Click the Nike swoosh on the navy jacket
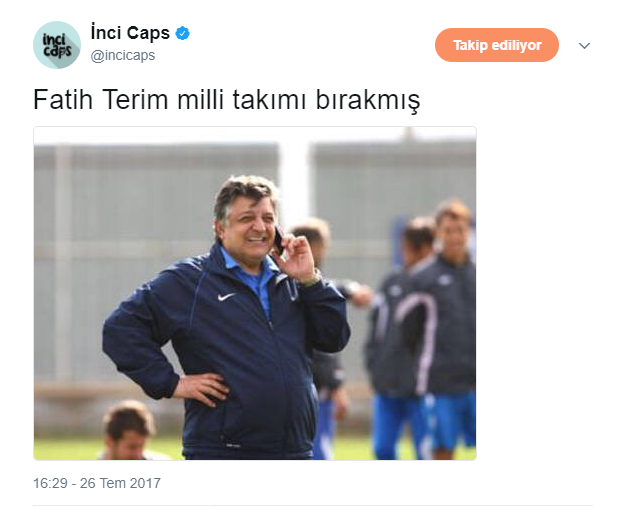Viewport: 626px width, 507px height. click(226, 297)
